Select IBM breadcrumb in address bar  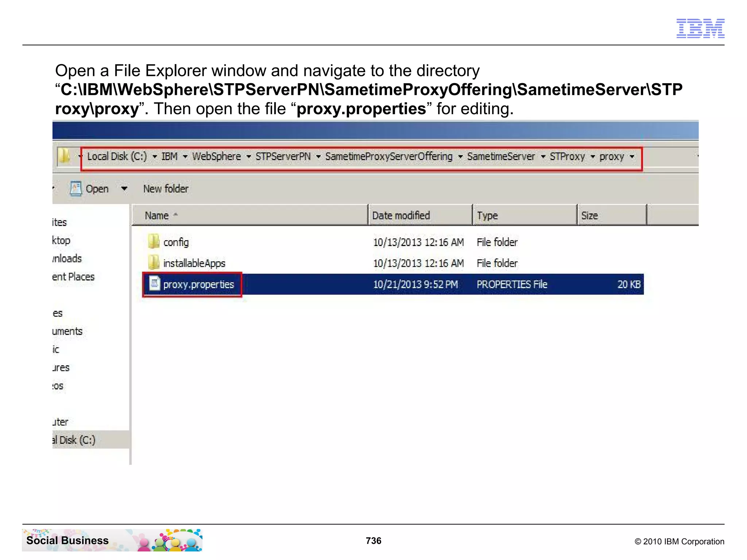pyautogui.click(x=170, y=156)
